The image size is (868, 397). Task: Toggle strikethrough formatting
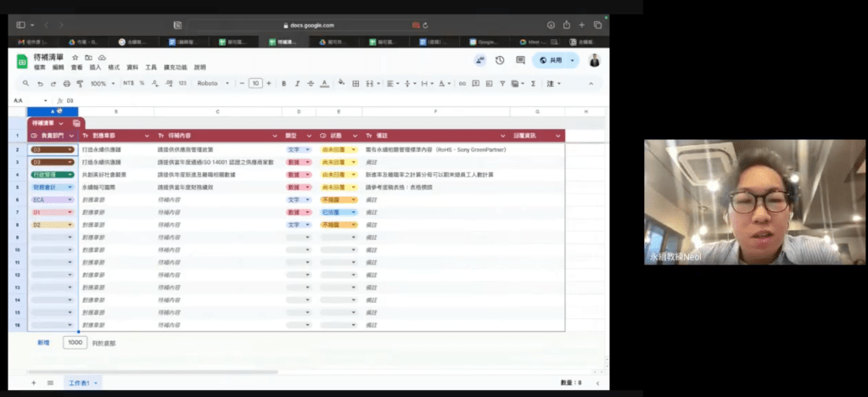311,83
